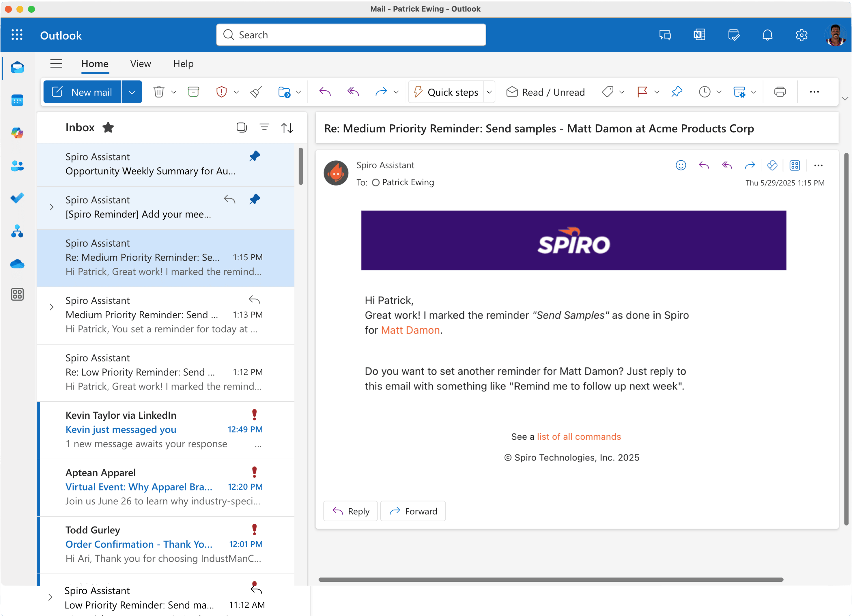
Task: Open Settings gear in header
Action: (x=802, y=35)
